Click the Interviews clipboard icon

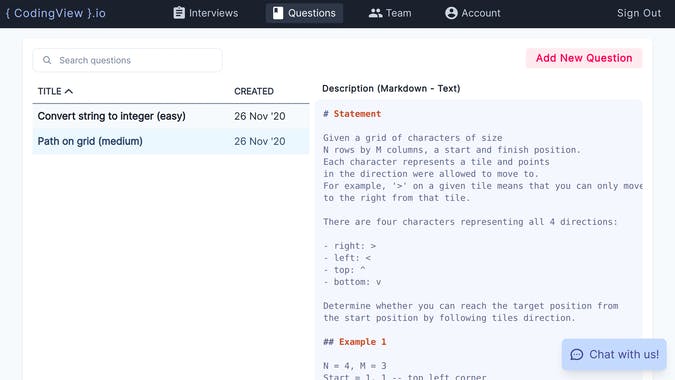click(179, 13)
